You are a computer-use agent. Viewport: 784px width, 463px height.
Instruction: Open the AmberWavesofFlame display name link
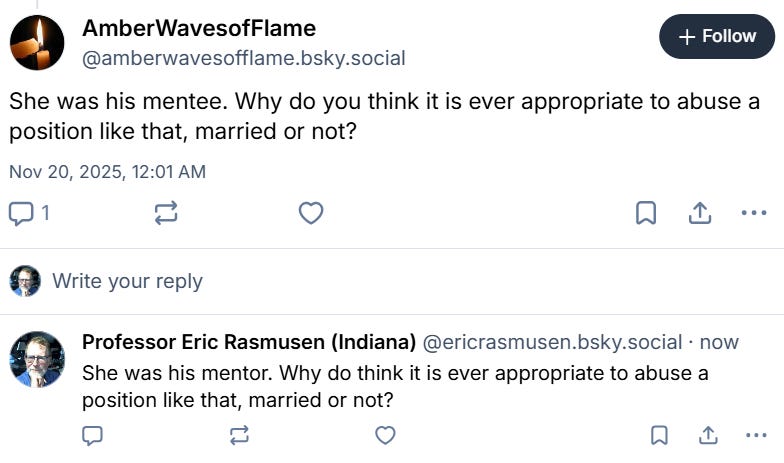coord(198,28)
